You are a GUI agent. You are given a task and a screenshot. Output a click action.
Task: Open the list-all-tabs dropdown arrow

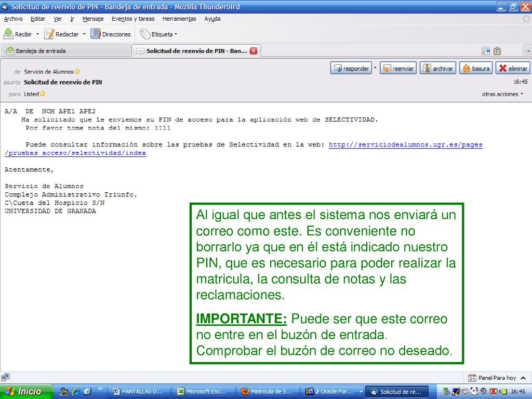(x=528, y=51)
